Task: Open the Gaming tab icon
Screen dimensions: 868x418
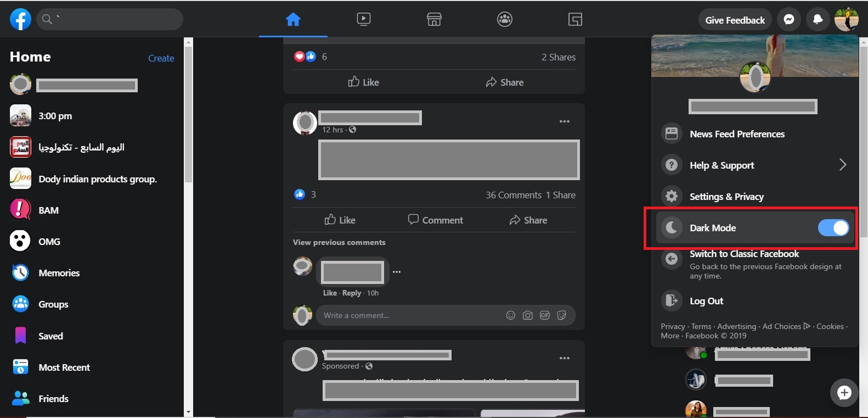Action: coord(575,19)
